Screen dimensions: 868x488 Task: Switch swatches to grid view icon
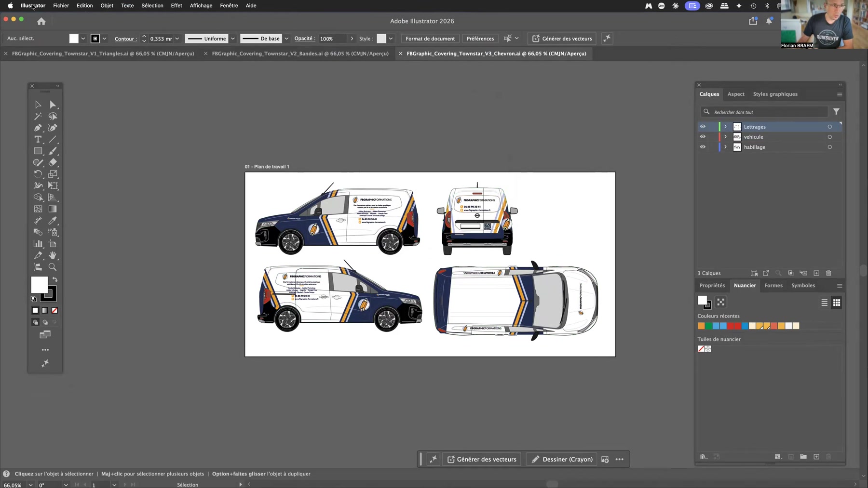tap(837, 303)
